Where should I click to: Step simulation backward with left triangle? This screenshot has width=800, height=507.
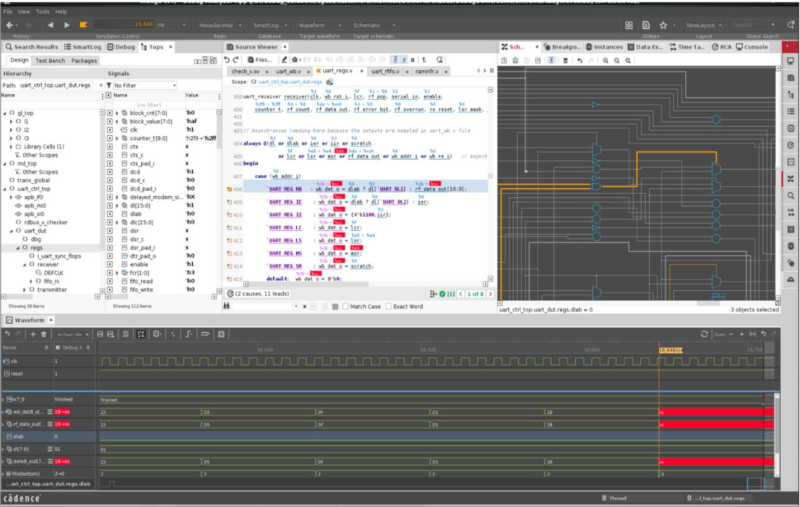[50, 25]
